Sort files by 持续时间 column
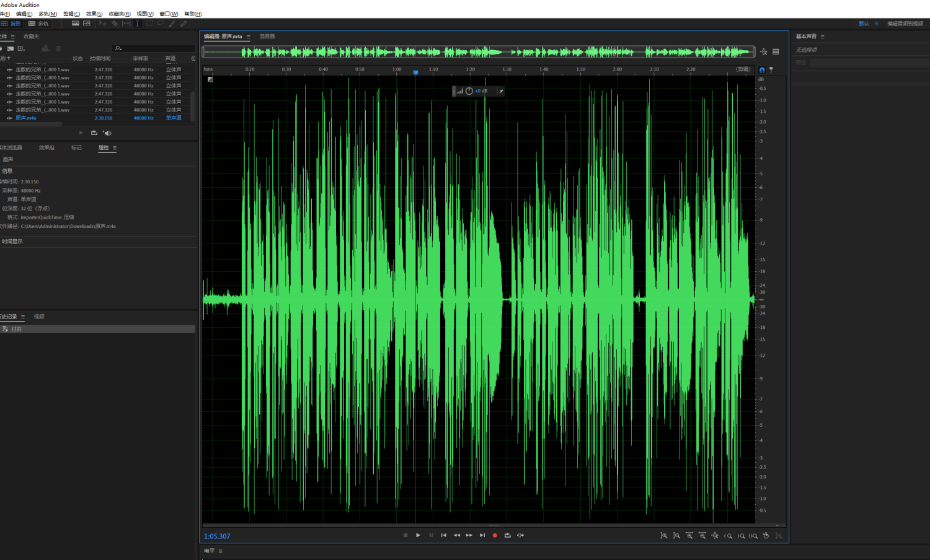 pyautogui.click(x=100, y=59)
